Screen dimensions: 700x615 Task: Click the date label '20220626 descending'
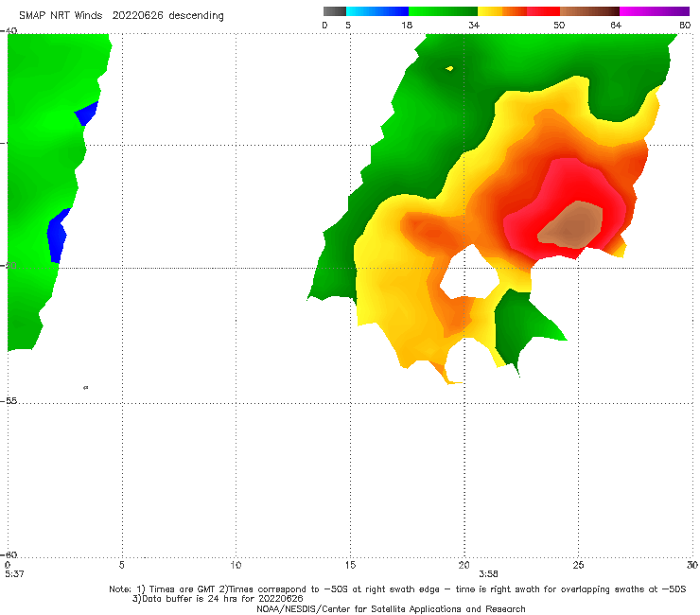[167, 16]
